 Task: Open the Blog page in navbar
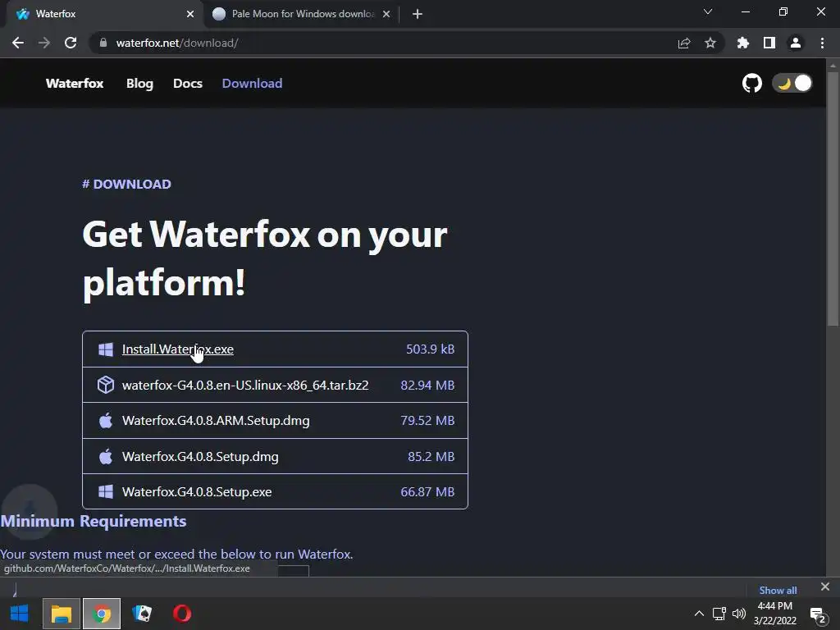click(x=139, y=83)
